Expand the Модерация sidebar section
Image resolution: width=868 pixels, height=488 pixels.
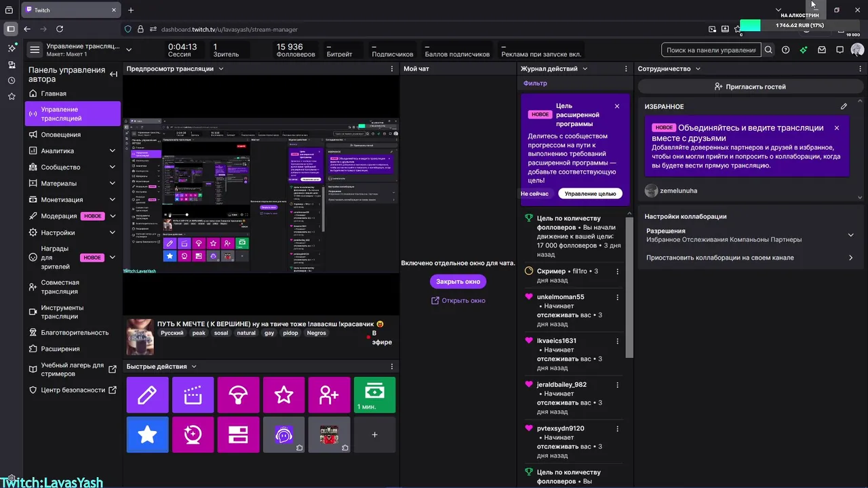[x=113, y=216]
